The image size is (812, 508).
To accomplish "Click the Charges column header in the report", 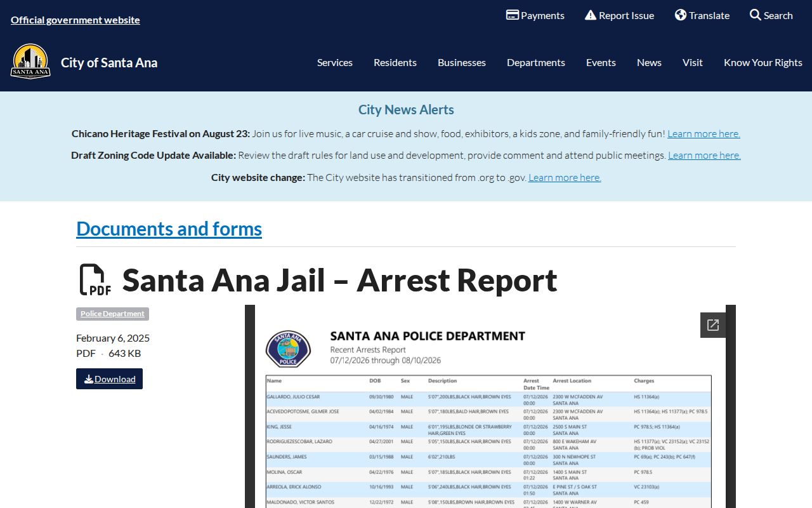I will click(644, 381).
